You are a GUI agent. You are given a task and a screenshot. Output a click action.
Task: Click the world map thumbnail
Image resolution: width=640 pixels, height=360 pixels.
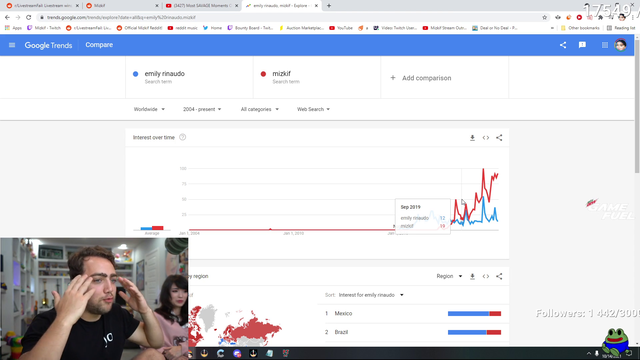click(235, 326)
